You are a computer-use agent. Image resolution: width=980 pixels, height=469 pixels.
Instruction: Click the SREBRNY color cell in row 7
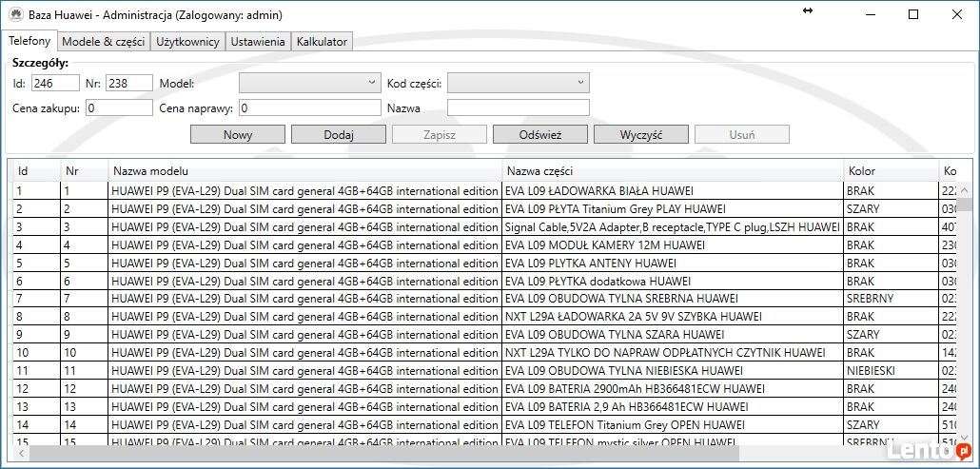pos(891,299)
